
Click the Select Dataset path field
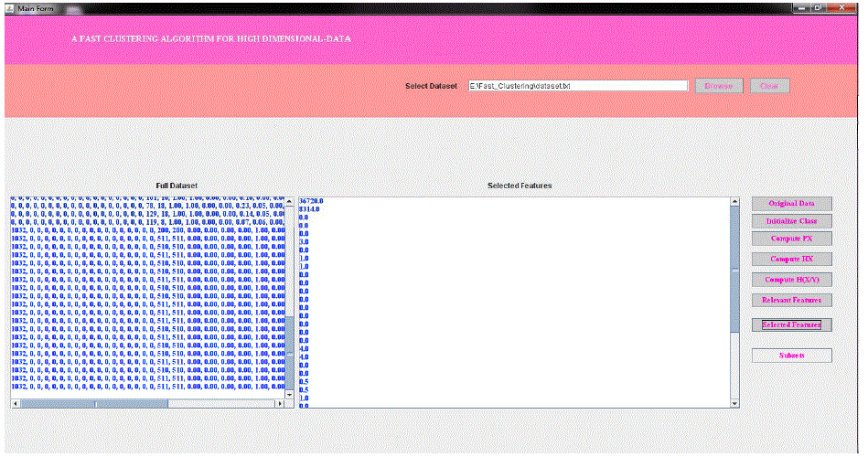(x=577, y=86)
